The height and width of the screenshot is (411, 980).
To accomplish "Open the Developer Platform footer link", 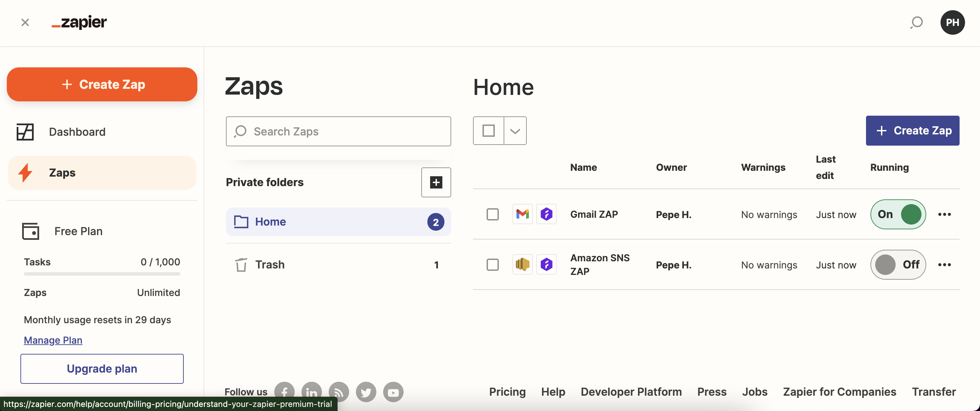I will click(631, 392).
